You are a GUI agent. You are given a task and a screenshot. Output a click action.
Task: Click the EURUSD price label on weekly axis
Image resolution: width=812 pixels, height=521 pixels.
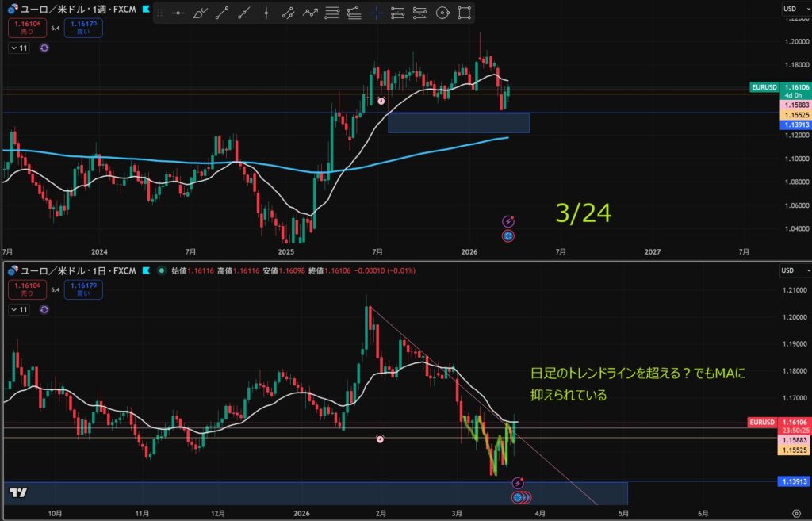(x=764, y=86)
